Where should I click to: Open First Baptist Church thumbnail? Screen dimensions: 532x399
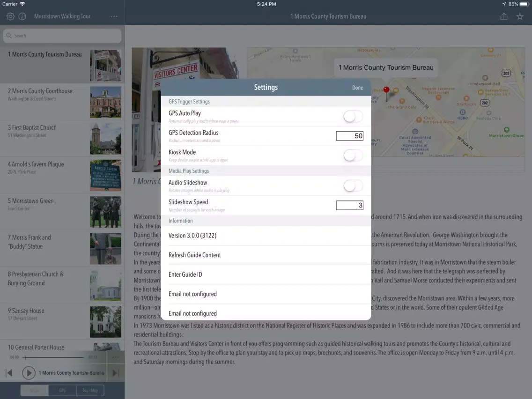[105, 139]
